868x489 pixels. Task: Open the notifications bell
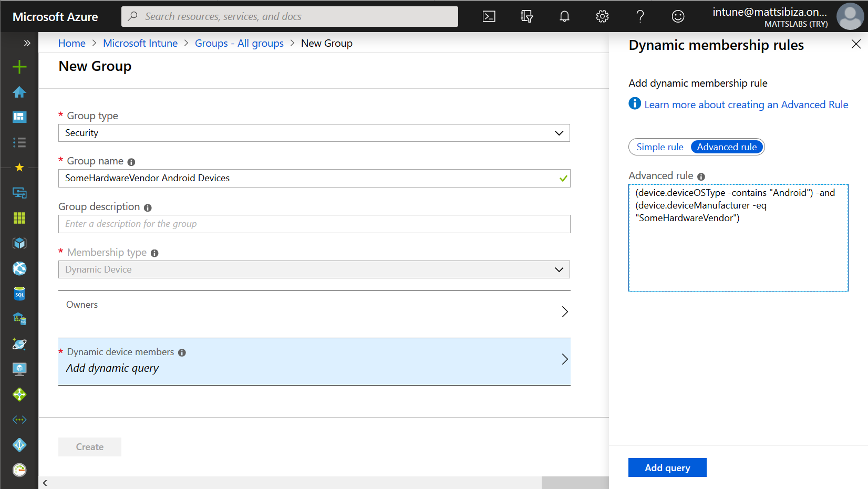[564, 16]
